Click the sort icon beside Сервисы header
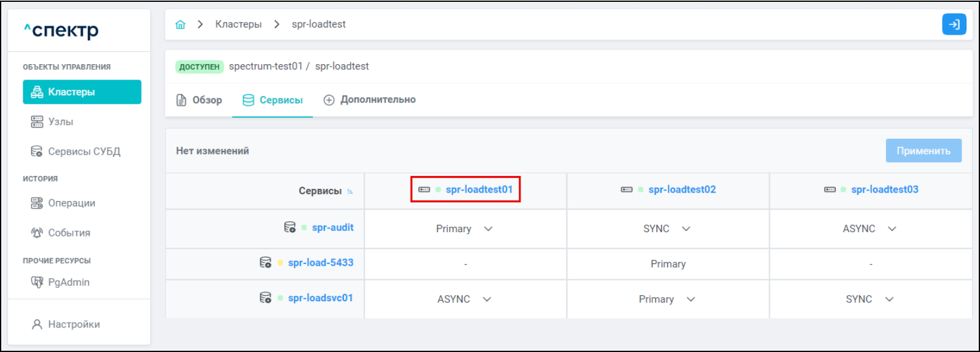 (350, 192)
